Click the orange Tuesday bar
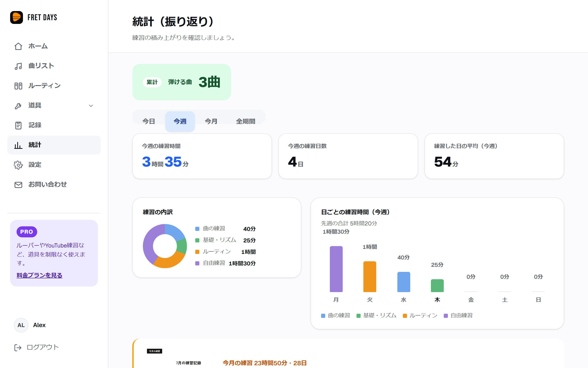 370,276
